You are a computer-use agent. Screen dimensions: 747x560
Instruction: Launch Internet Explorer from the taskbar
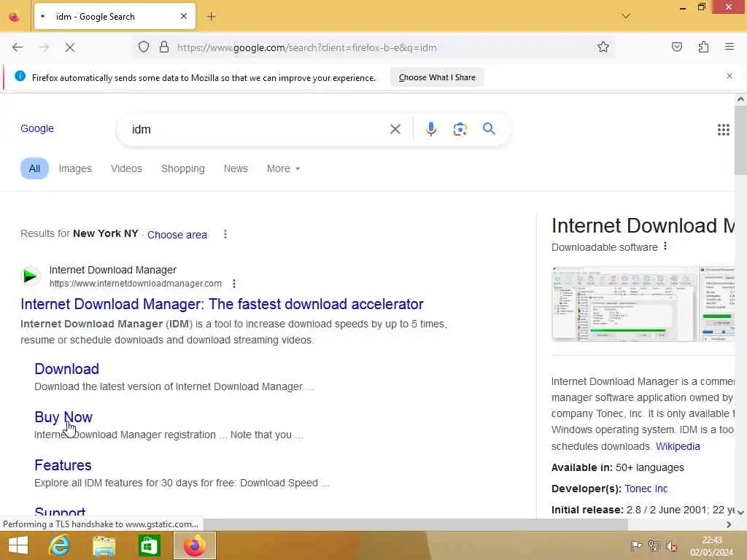pos(60,545)
